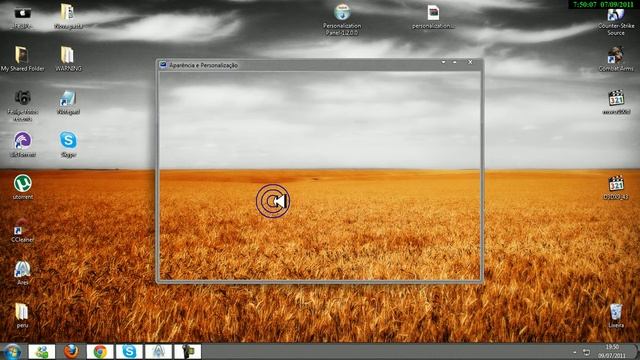Show hidden system tray icons arrow
This screenshot has height=360, width=640.
click(x=575, y=352)
